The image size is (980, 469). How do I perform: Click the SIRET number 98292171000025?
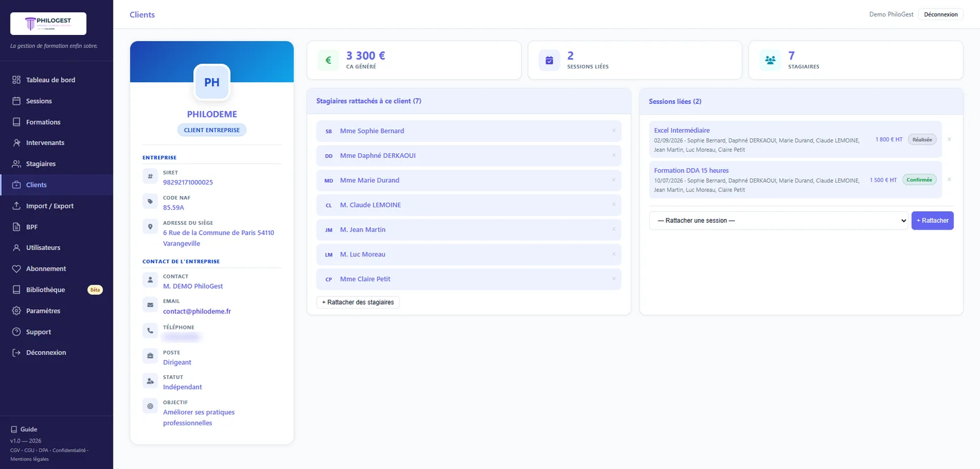pyautogui.click(x=188, y=182)
